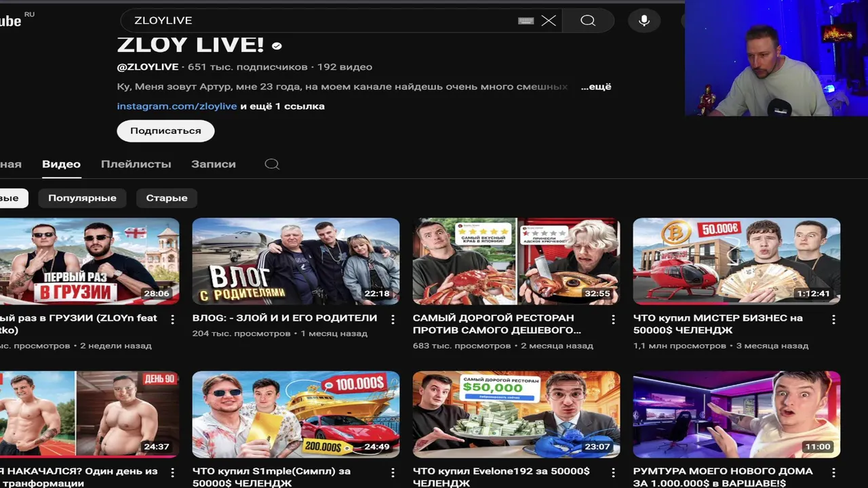Screen dimensions: 868x488
Task: Go to the partially visible Главная tab
Action: tap(10, 164)
